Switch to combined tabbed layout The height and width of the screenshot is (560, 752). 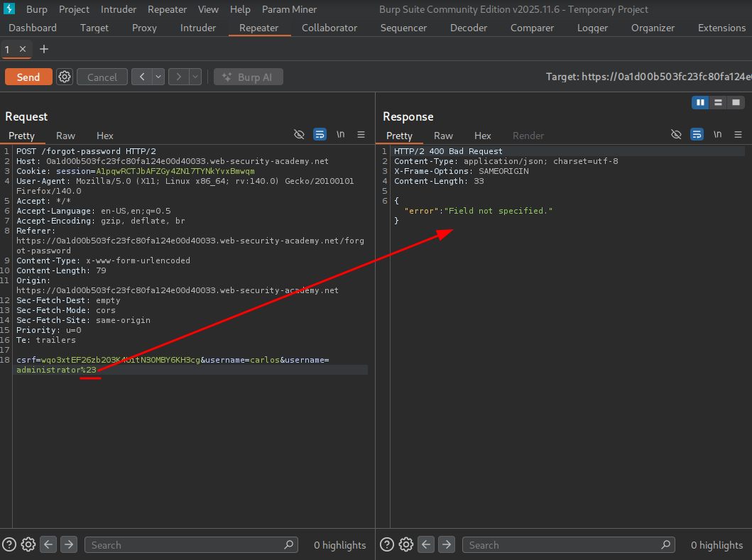[x=736, y=102]
